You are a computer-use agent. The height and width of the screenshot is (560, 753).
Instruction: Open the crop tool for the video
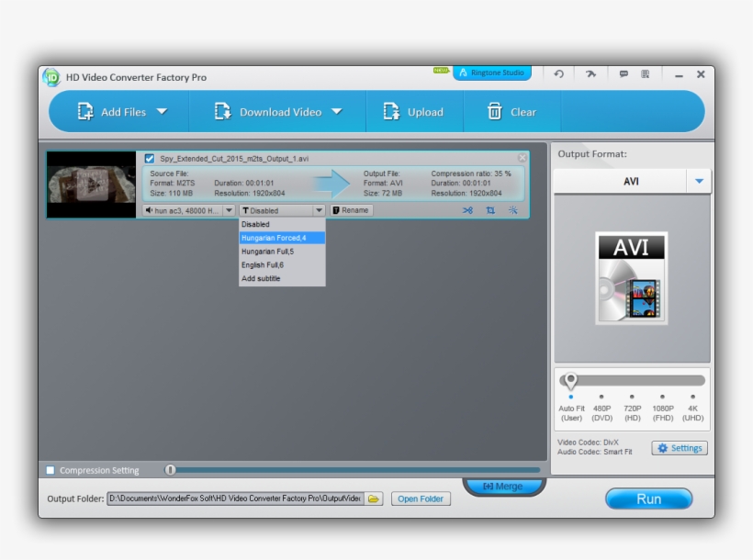[x=490, y=210]
